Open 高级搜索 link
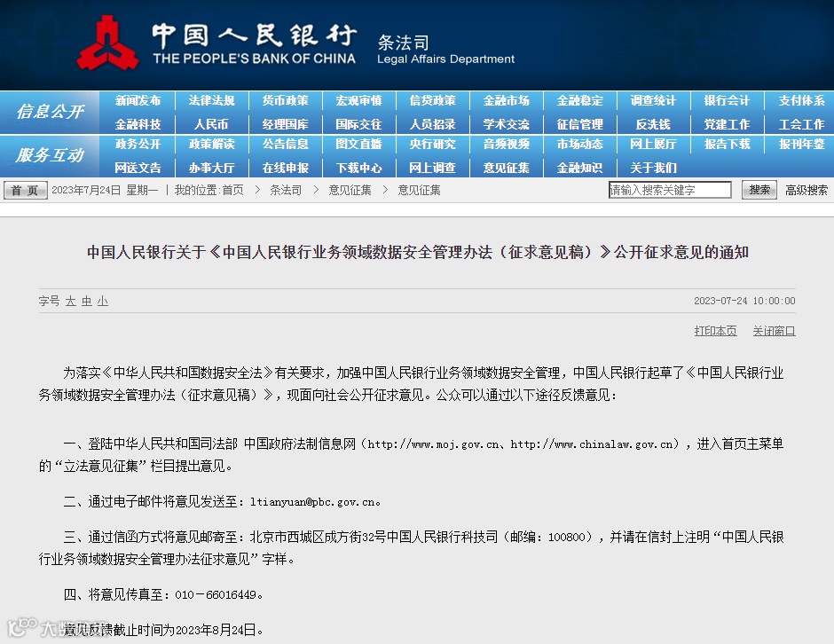The width and height of the screenshot is (834, 644). [x=806, y=190]
